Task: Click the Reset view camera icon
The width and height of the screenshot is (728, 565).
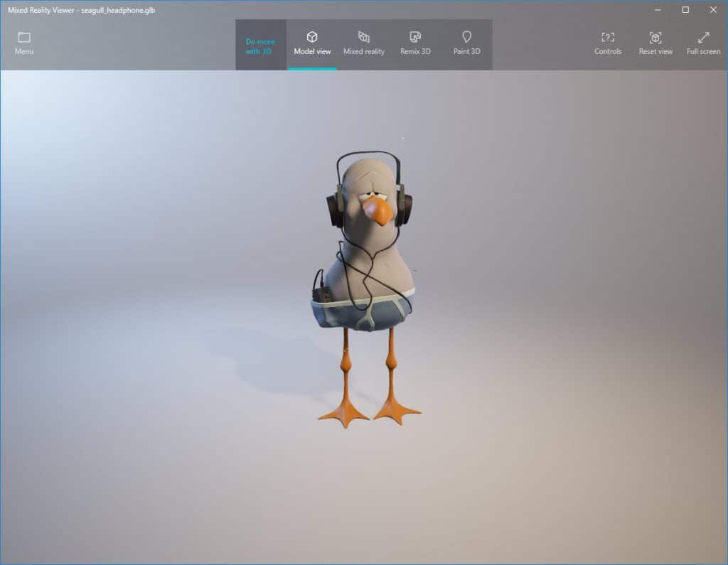Action: [x=655, y=37]
